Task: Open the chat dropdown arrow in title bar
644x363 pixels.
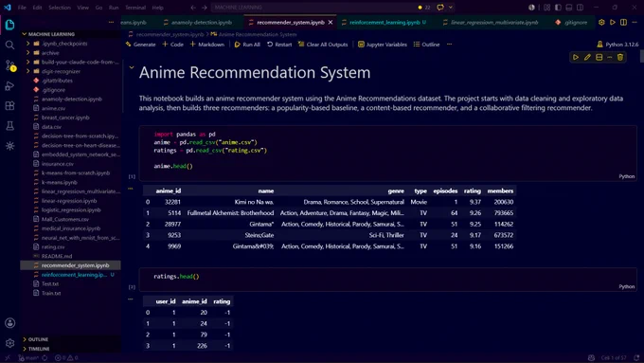Action: (x=451, y=8)
